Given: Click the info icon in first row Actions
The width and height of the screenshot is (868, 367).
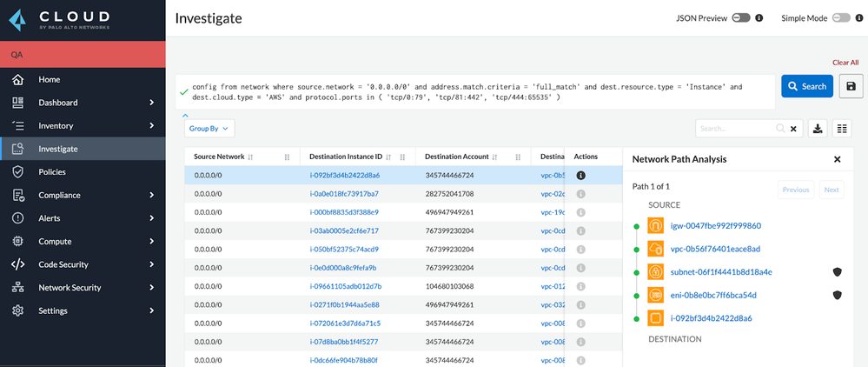Looking at the screenshot, I should pyautogui.click(x=581, y=176).
